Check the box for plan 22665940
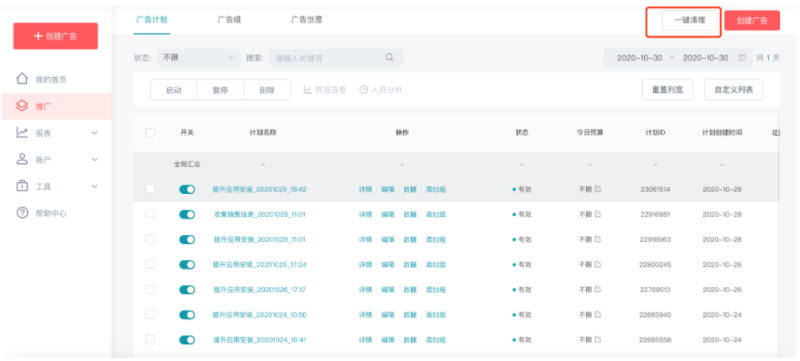The width and height of the screenshot is (800, 361). (150, 315)
